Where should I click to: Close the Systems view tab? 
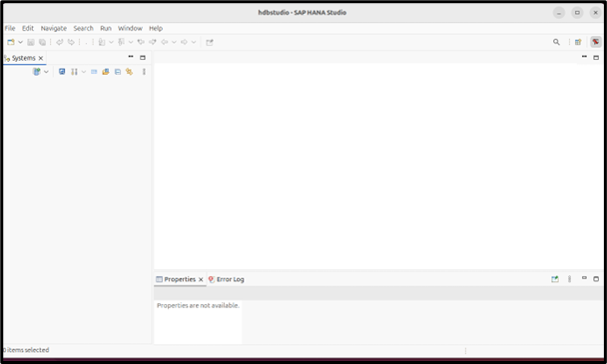pos(41,58)
